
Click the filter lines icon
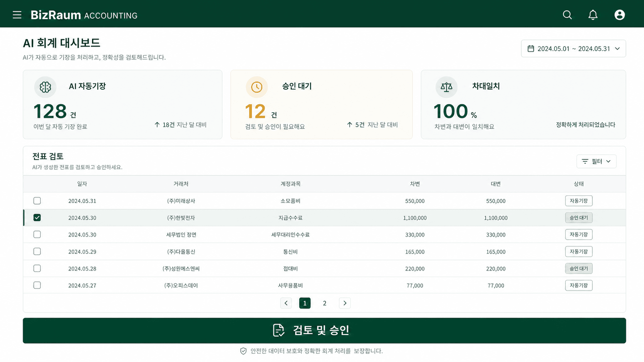tap(585, 161)
